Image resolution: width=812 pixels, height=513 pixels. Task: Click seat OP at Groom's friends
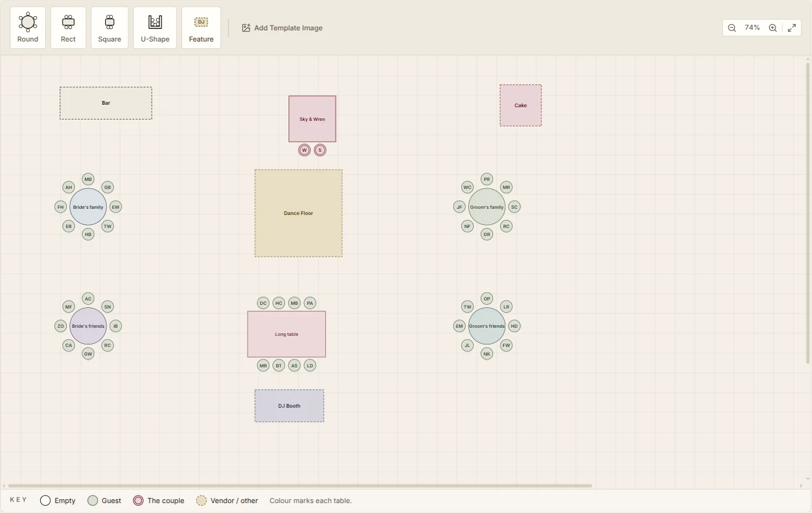(x=487, y=298)
